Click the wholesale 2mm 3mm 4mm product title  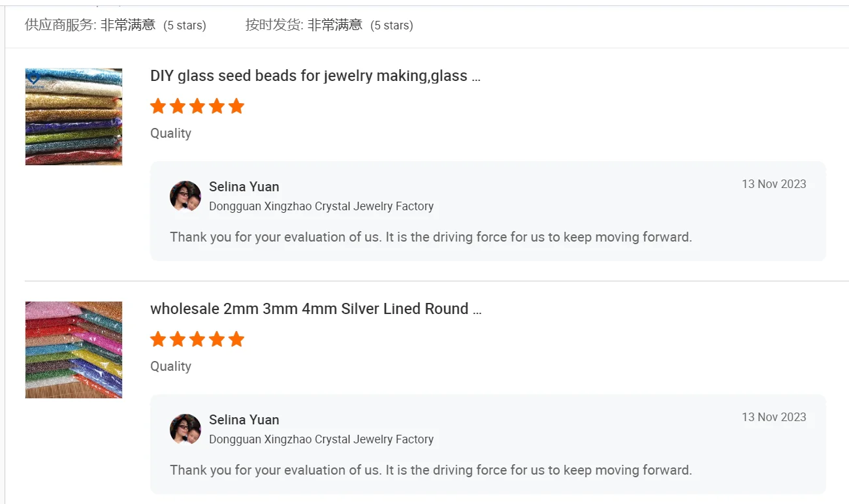[x=315, y=309]
